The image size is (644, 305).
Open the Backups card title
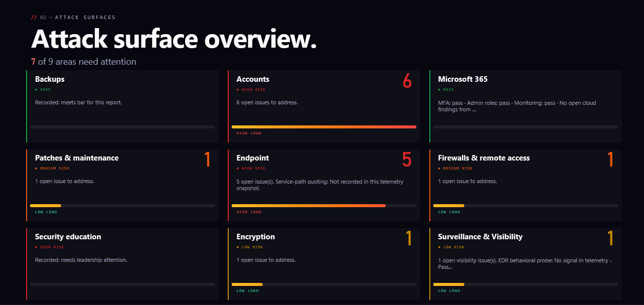(x=50, y=79)
